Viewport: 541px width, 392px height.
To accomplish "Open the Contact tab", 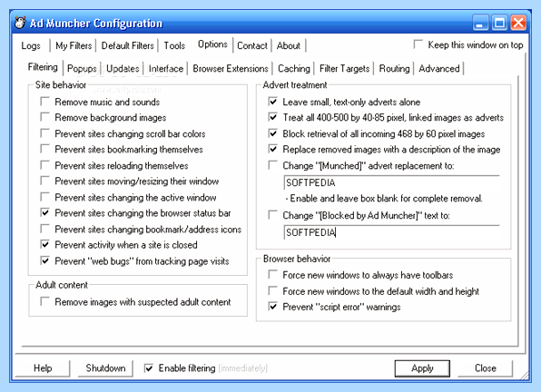I will (252, 45).
